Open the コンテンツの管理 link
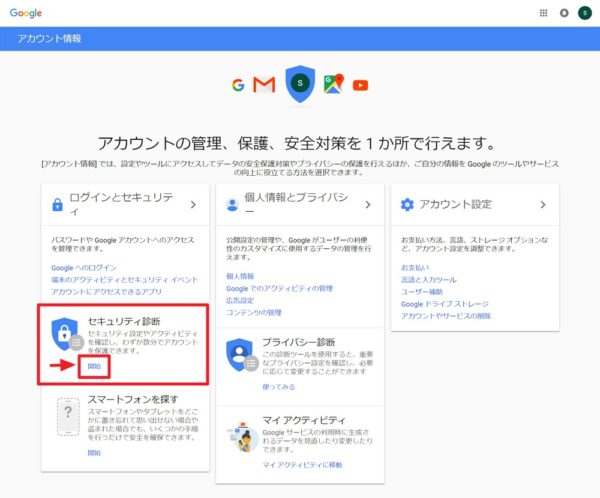This screenshot has width=600, height=498. coord(254,312)
